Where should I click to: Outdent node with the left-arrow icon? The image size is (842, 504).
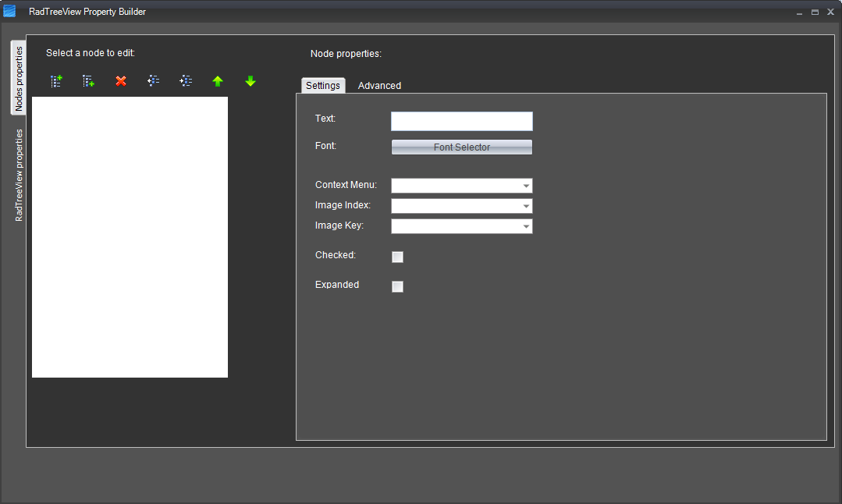(153, 81)
